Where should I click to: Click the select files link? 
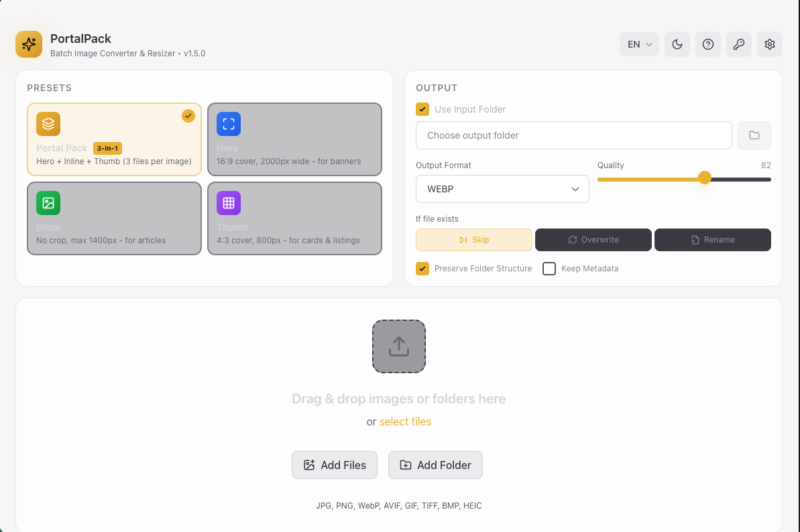(405, 421)
